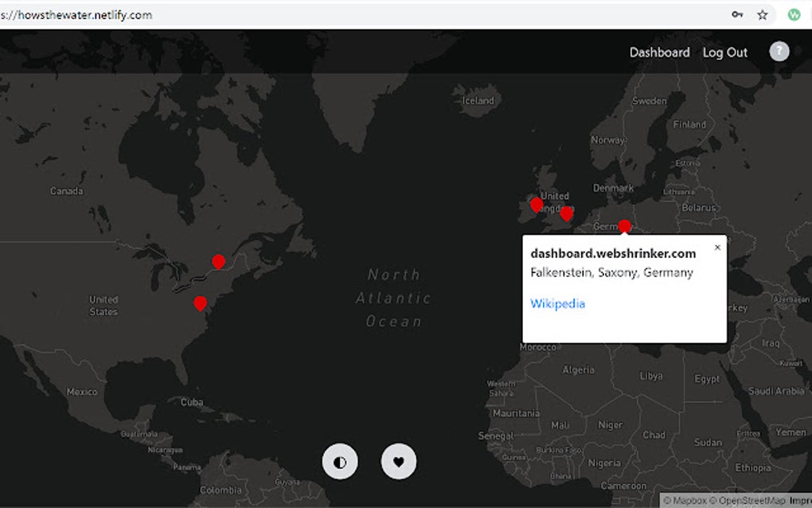Screen dimensions: 812x508
Task: Bookmark the page with the star icon
Action: coord(762,14)
